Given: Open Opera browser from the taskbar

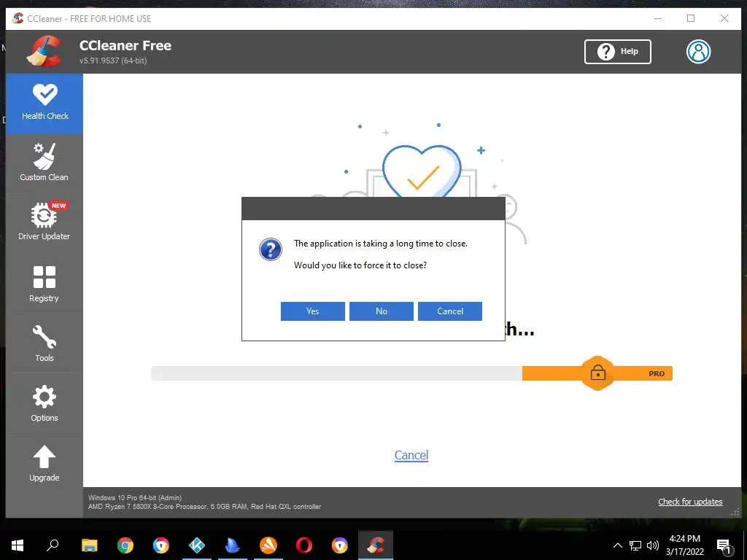Looking at the screenshot, I should (x=304, y=545).
